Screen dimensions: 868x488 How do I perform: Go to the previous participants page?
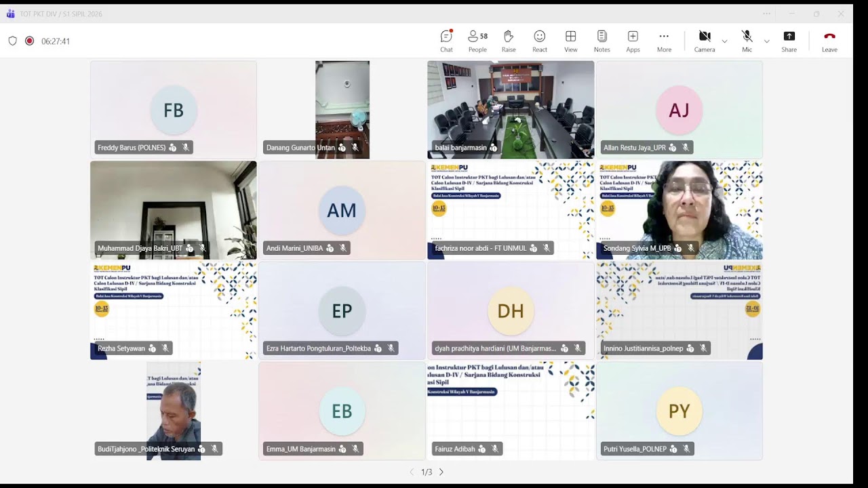point(412,472)
